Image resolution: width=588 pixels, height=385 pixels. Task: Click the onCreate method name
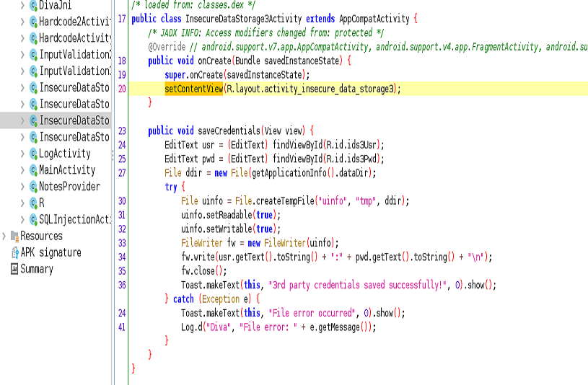(214, 61)
